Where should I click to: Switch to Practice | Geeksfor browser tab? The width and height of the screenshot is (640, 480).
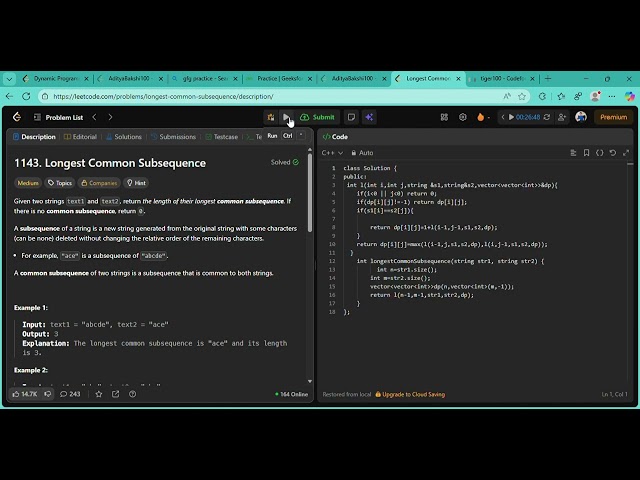tap(279, 78)
